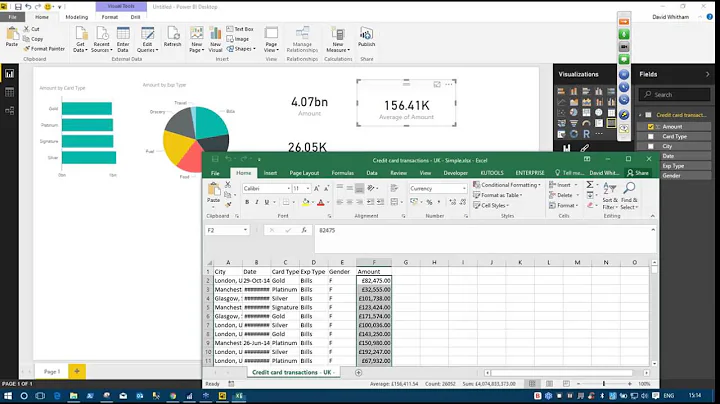Add a New Visual in Power BI

pos(215,39)
